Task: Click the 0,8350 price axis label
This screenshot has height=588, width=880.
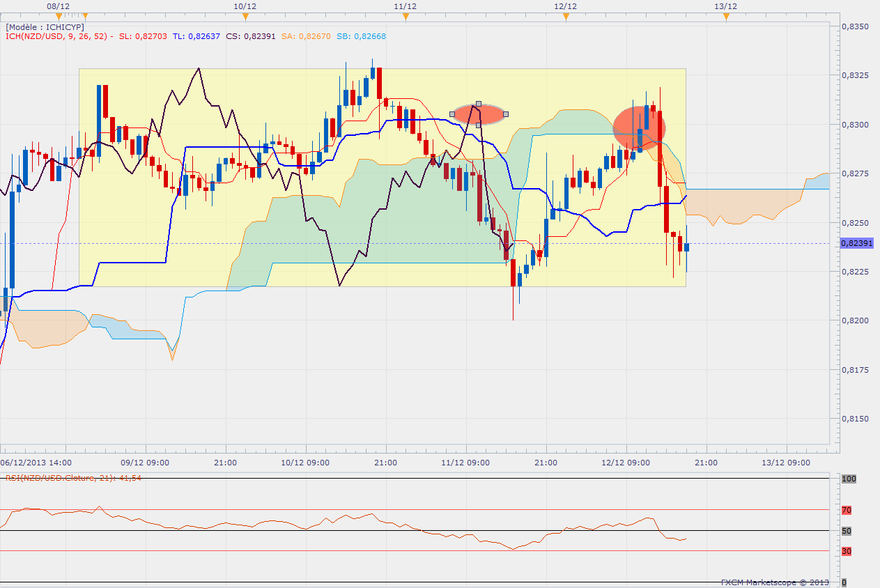Action: click(855, 26)
